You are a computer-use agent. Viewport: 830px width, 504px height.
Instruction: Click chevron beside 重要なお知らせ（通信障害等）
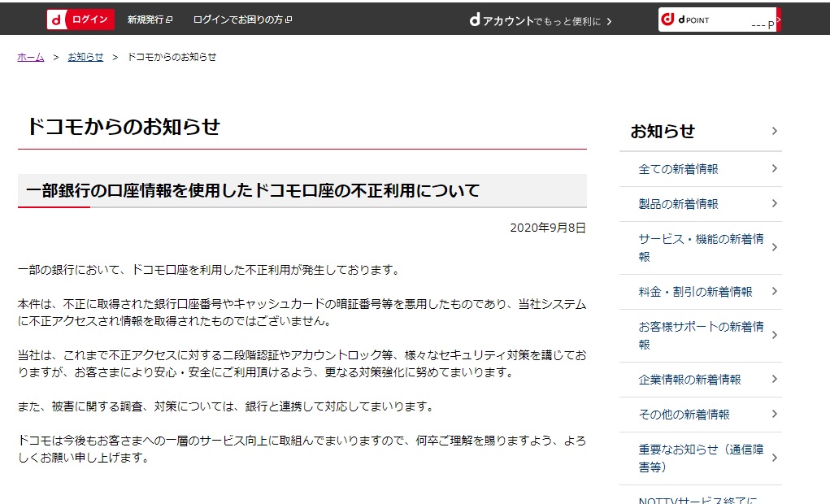pyautogui.click(x=775, y=458)
